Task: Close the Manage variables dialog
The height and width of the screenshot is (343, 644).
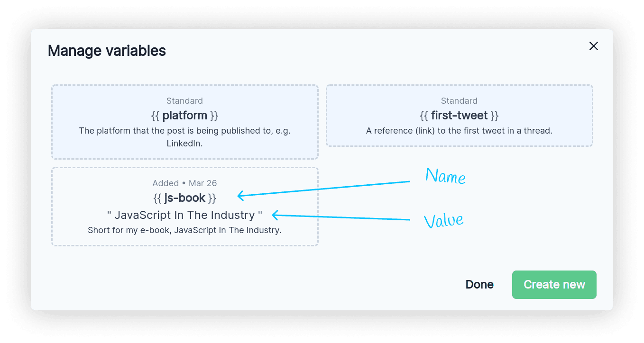Action: [x=593, y=46]
